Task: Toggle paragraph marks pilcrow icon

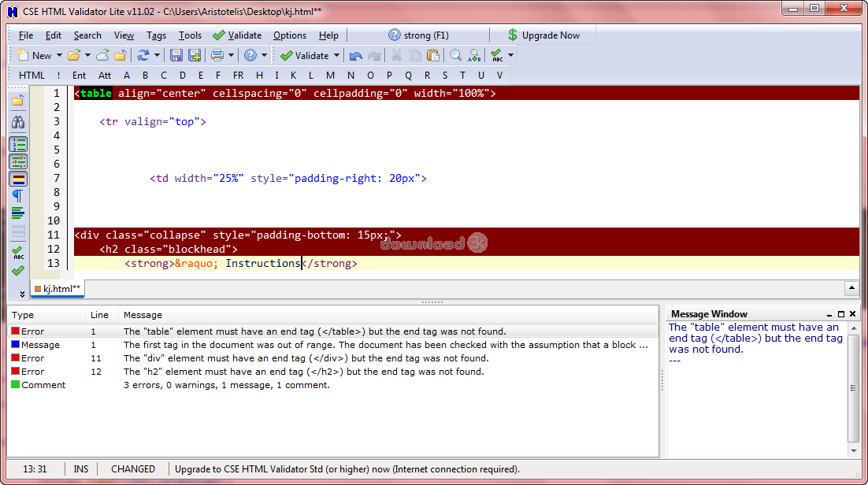Action: (18, 195)
